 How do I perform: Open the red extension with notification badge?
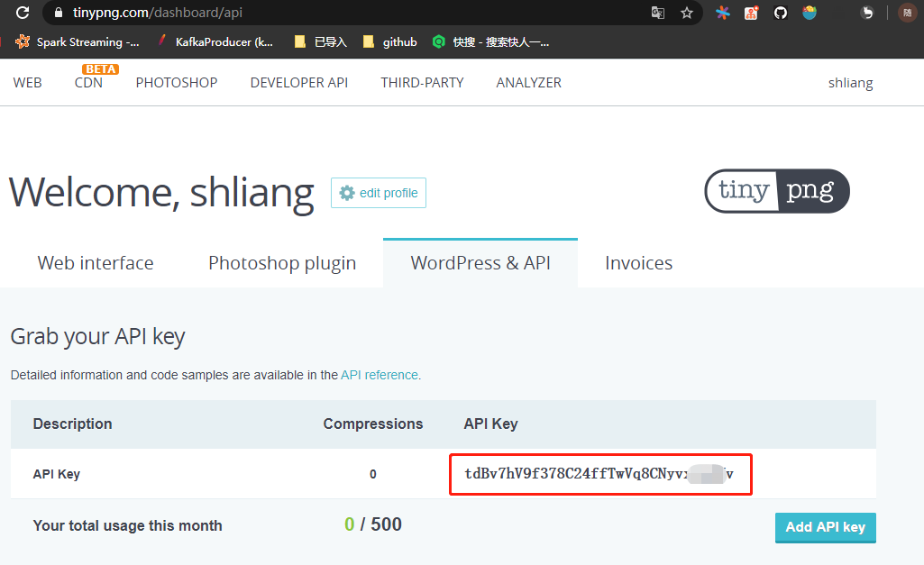751,14
